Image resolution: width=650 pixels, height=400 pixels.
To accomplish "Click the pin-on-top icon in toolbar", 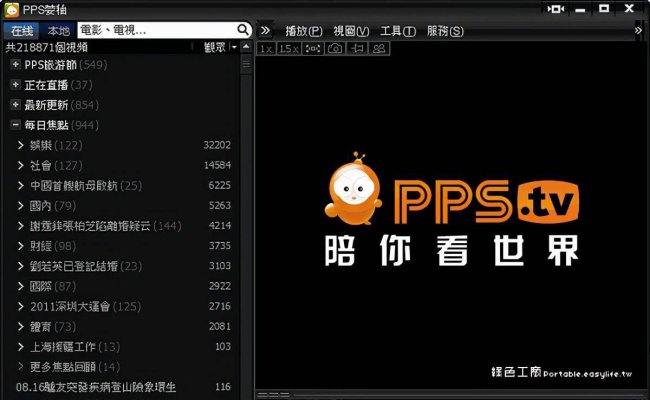I will (357, 49).
